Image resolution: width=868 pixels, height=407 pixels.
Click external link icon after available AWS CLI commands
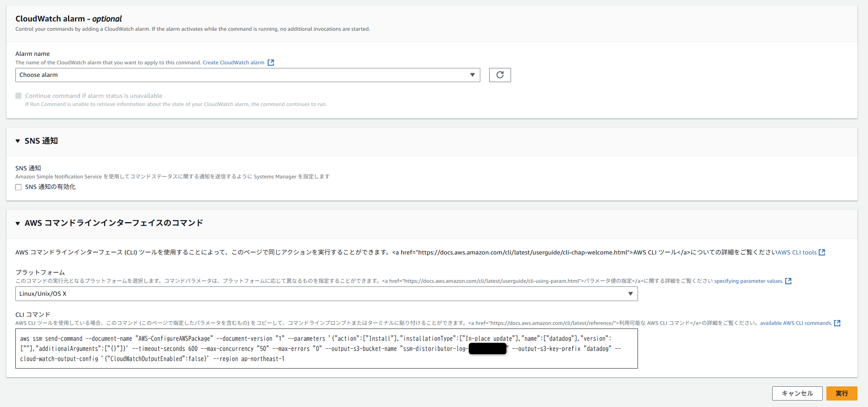pyautogui.click(x=837, y=323)
